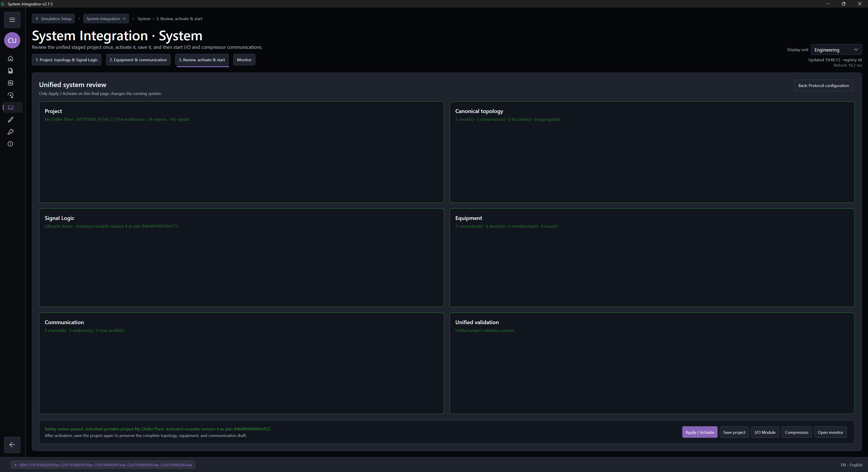Viewport: 868px width, 472px height.
Task: Click the EN - English language selector
Action: [851, 465]
